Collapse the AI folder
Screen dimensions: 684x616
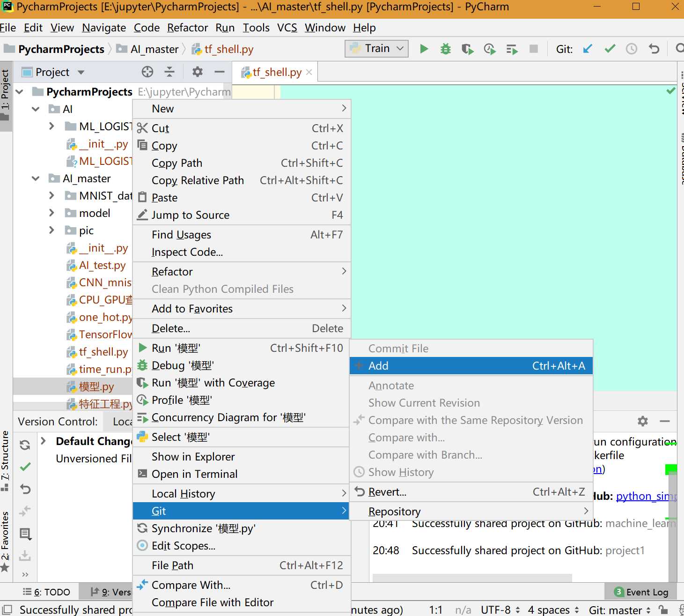[36, 109]
